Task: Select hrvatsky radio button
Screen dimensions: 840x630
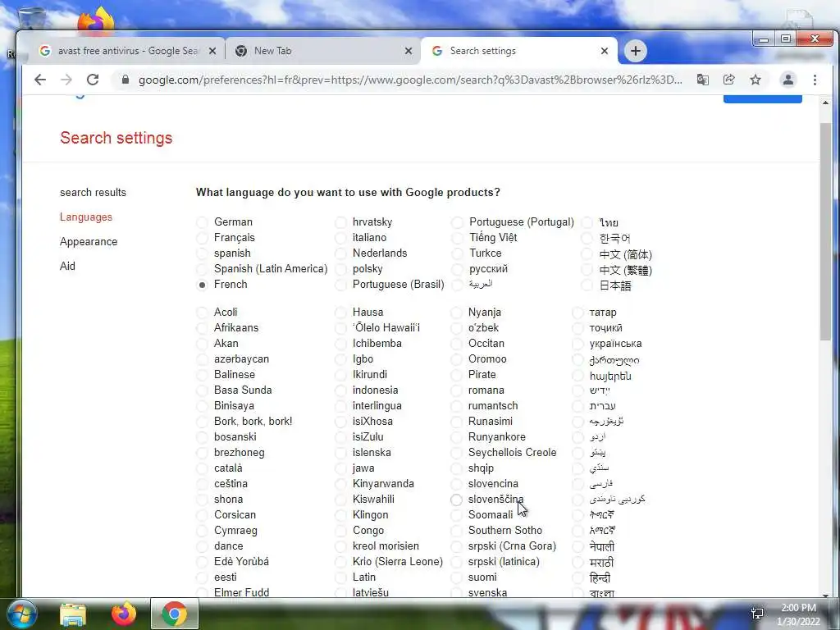Action: 340,222
